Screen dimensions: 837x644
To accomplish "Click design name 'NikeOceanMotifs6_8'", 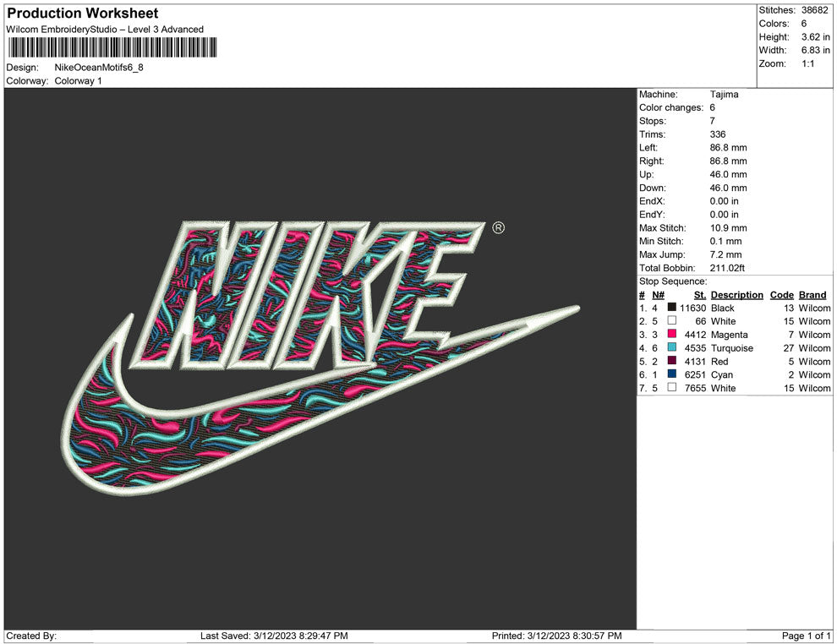I will coord(99,68).
